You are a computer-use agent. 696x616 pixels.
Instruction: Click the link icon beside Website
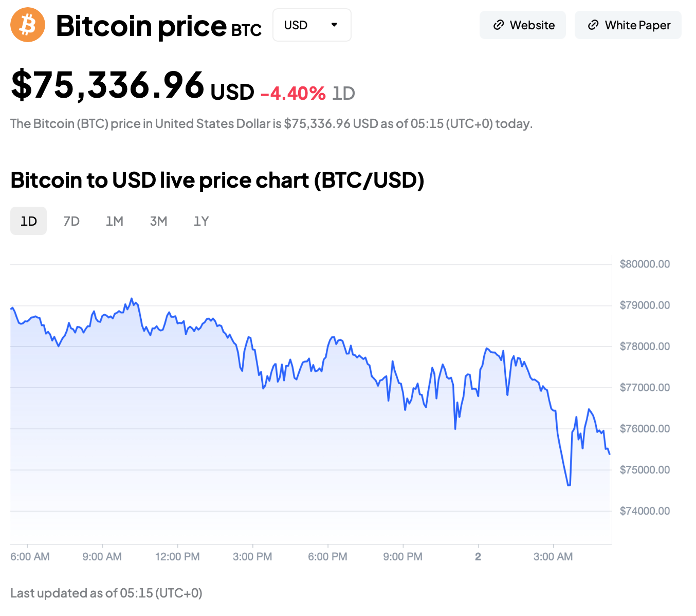coord(498,25)
